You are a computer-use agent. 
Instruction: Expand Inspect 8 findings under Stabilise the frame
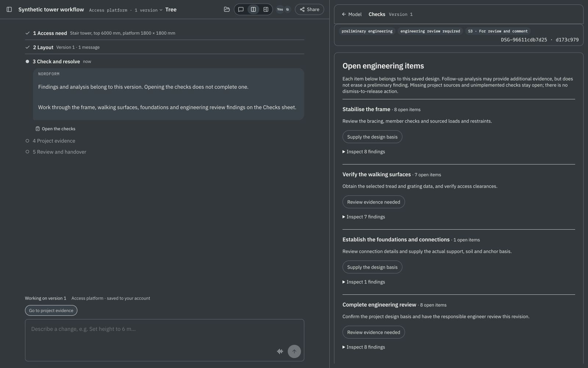coord(364,152)
